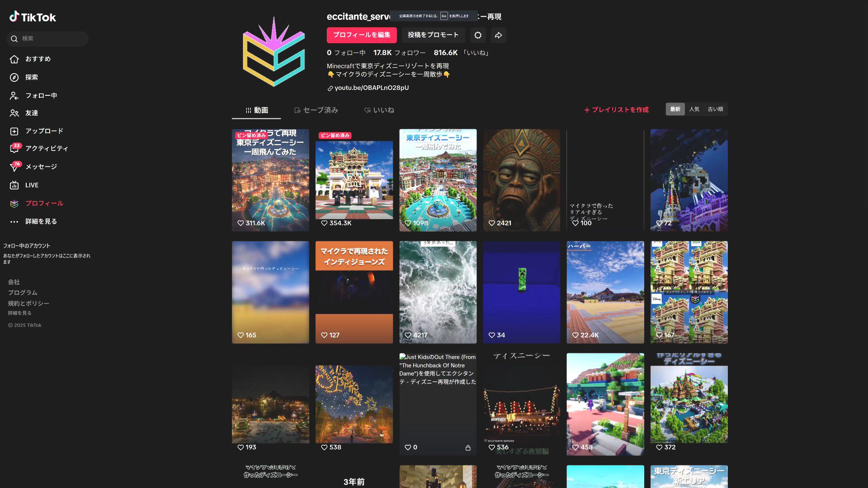868x488 pixels.
Task: Open メッセージ icon with 76 badge
Action: pyautogui.click(x=14, y=167)
